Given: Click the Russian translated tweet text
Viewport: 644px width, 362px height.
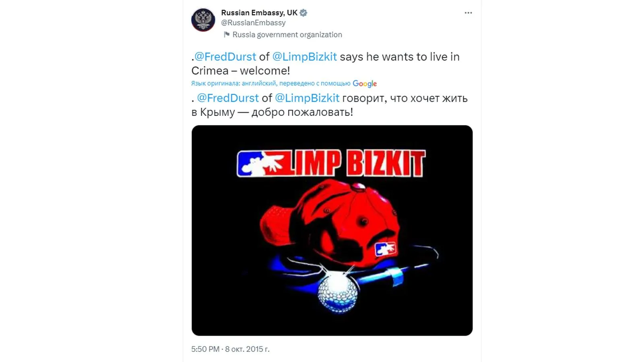Looking at the screenshot, I should tap(329, 105).
